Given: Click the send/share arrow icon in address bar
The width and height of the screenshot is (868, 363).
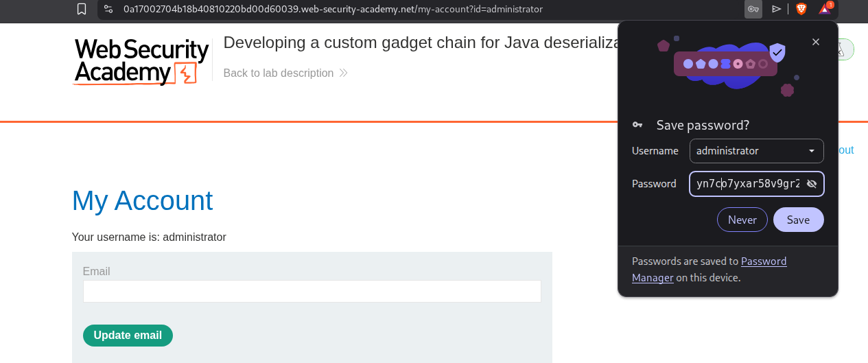Looking at the screenshot, I should (x=777, y=9).
